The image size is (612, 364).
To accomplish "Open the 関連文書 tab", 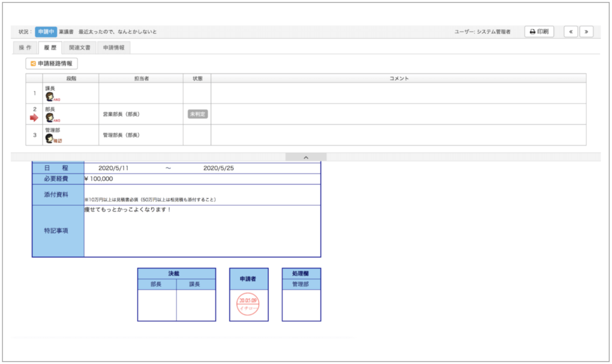I will (80, 48).
